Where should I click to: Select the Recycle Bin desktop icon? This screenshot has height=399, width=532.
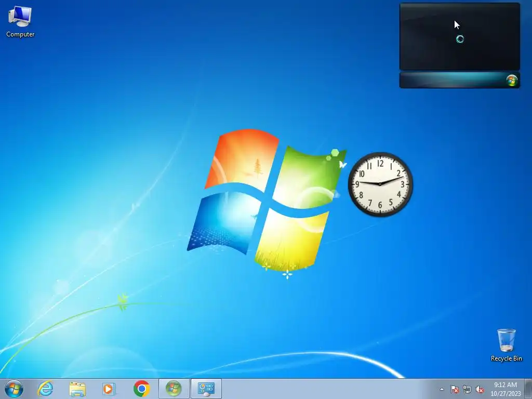click(x=506, y=345)
